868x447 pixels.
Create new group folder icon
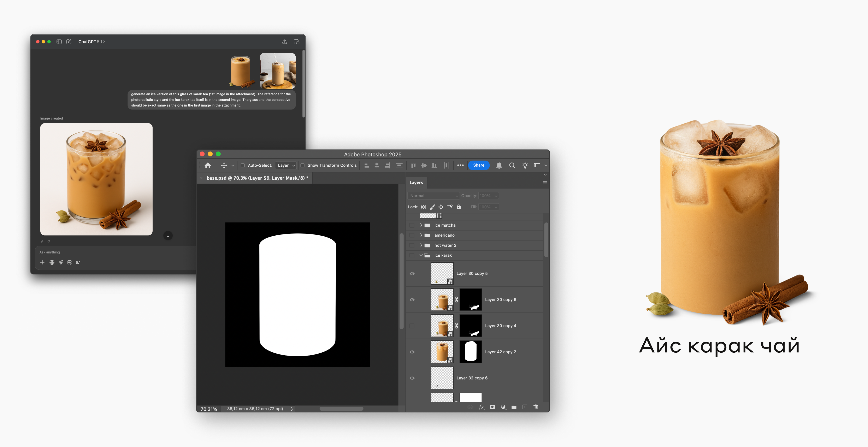514,407
